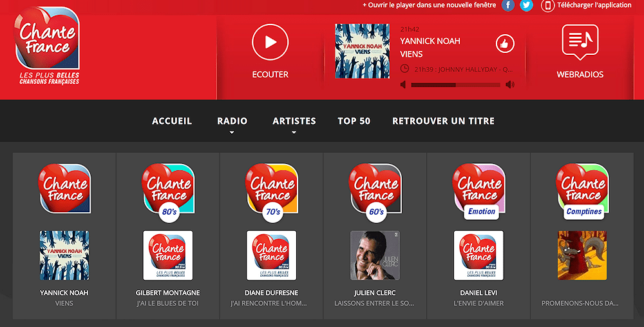Click the clock history icon
Screen dimensions: 644x327
coord(404,69)
